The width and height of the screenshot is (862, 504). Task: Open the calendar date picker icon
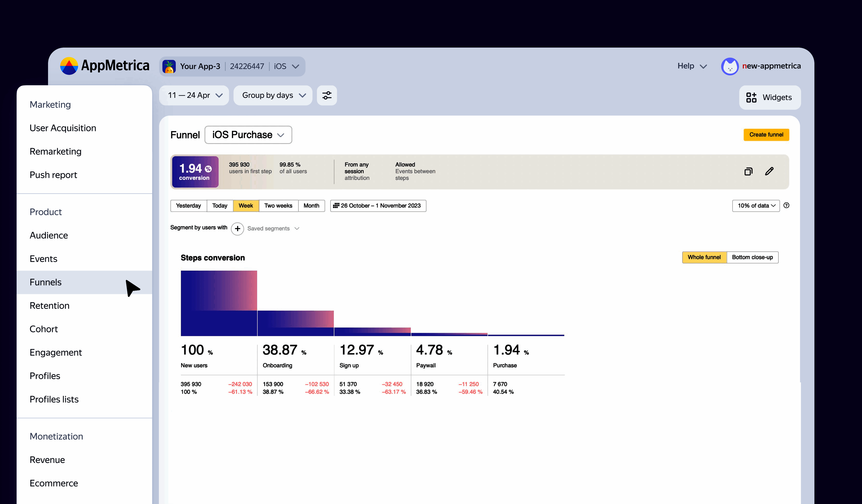(336, 206)
